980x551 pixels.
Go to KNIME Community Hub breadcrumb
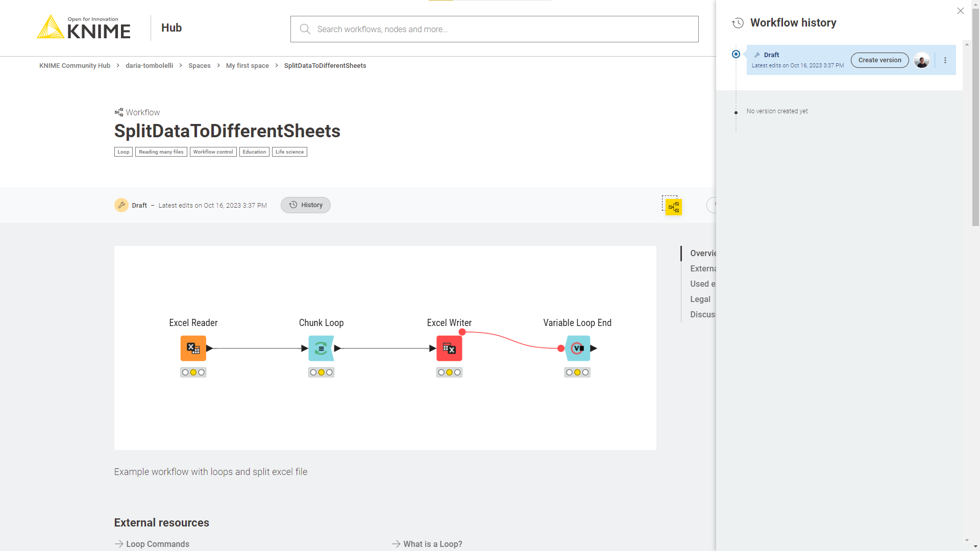coord(75,66)
